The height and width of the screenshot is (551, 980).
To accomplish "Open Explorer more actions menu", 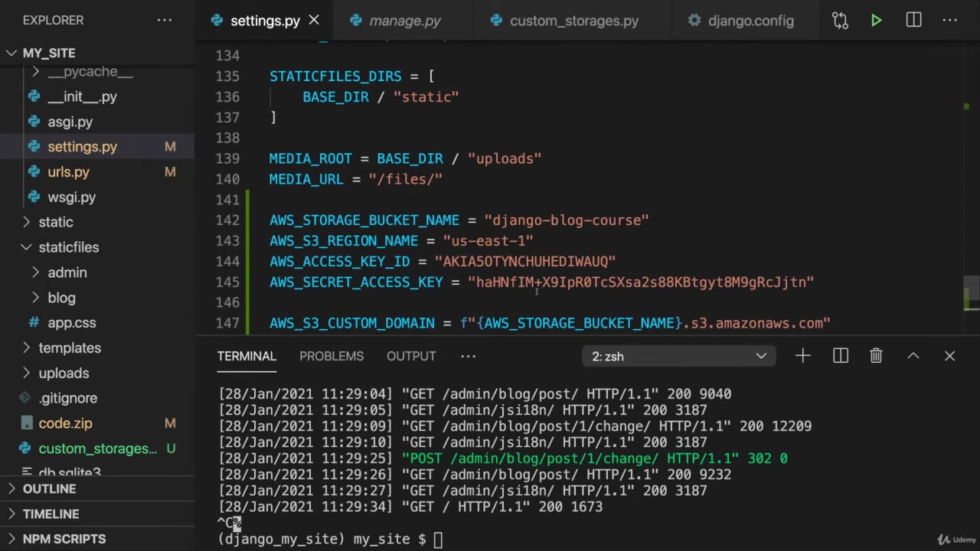I will click(x=165, y=20).
